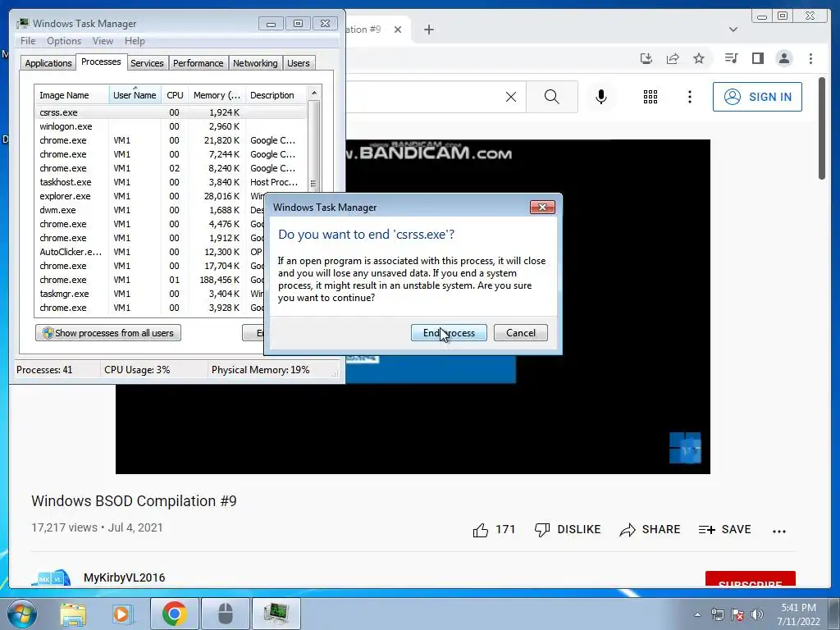Select chrome.exe row using 21,820 K
The image size is (840, 630).
point(171,140)
